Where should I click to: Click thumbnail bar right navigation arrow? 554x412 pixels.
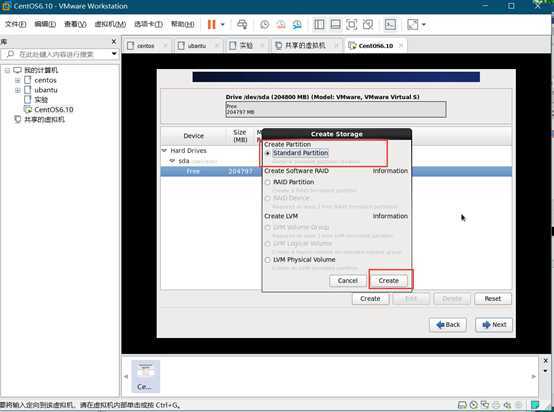534,377
